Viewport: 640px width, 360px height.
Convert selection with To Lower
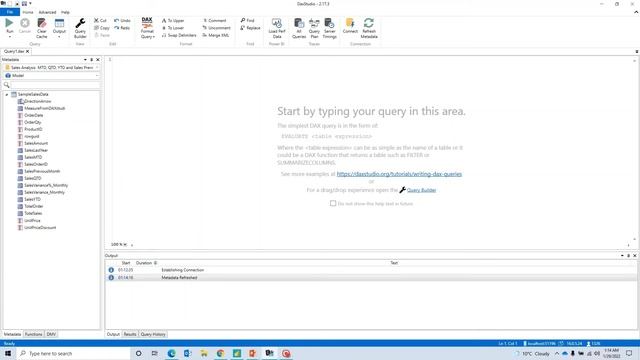click(x=173, y=28)
